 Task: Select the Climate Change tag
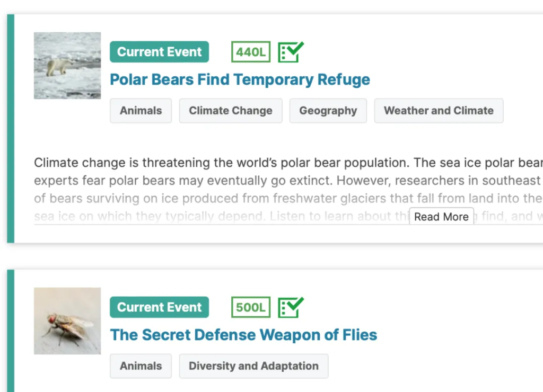pyautogui.click(x=231, y=111)
